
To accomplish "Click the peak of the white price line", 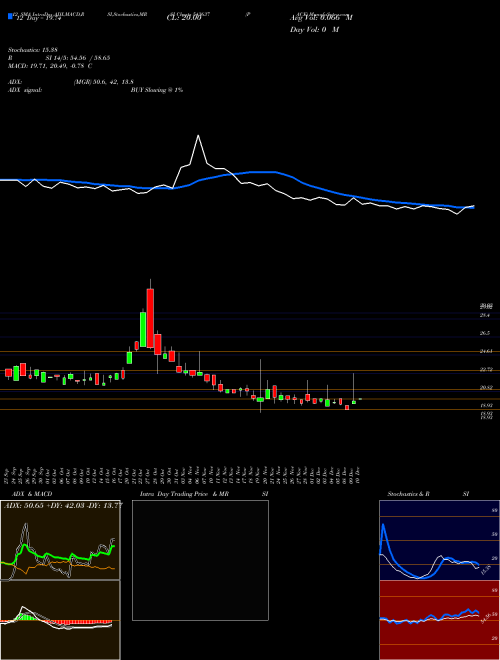I will tap(198, 136).
